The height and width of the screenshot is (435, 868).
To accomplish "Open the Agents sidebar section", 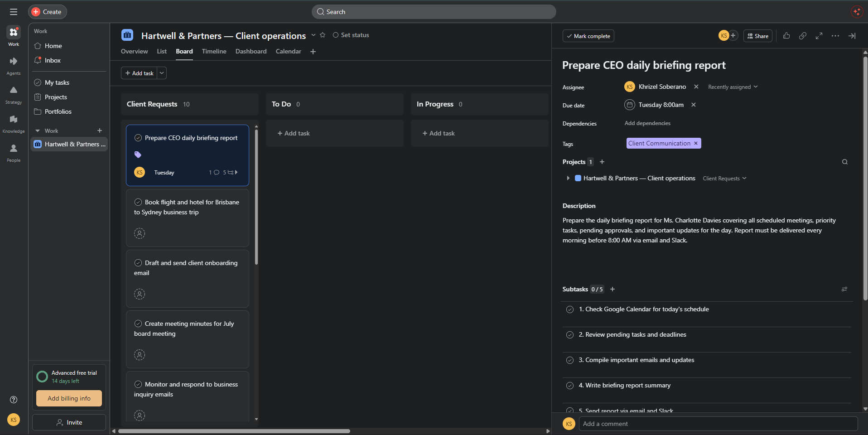I will click(14, 66).
